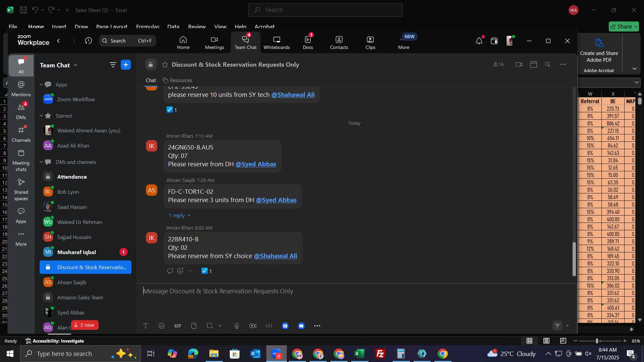Switch Excel to Page Layout view
The image size is (644, 362).
(x=546, y=341)
